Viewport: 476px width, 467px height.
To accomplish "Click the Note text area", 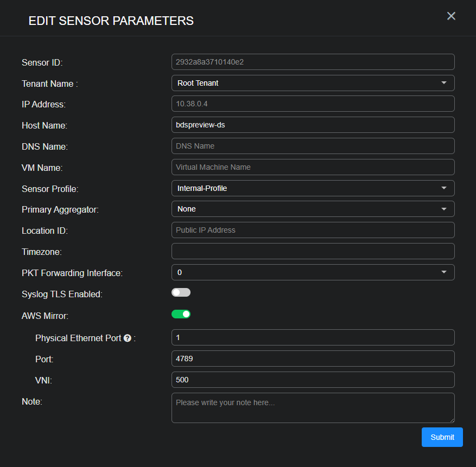I will pyautogui.click(x=313, y=407).
